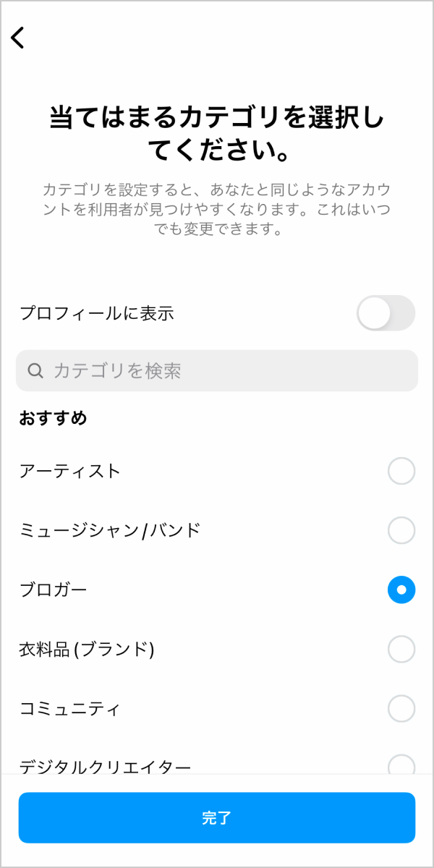Tap the デジタルクリエイター category label
The width and height of the screenshot is (434, 868).
point(105,765)
